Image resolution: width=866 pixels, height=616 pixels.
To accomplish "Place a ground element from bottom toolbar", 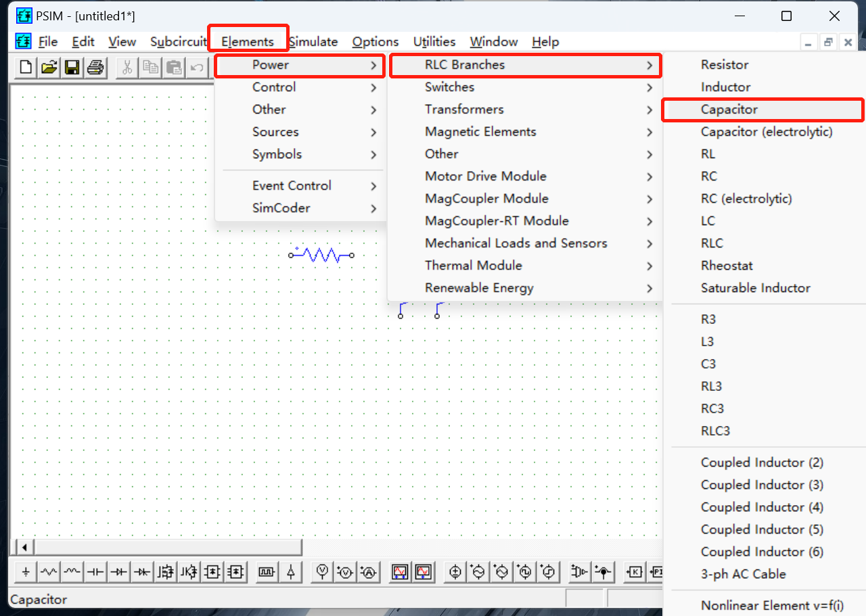I will (26, 572).
